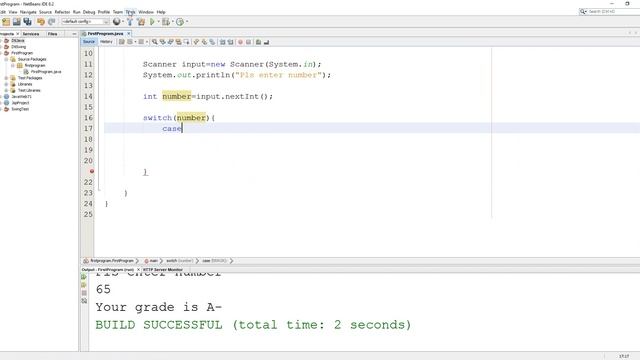The image size is (640, 360).
Task: Click the Build Project hammer icon
Action: (x=130, y=22)
